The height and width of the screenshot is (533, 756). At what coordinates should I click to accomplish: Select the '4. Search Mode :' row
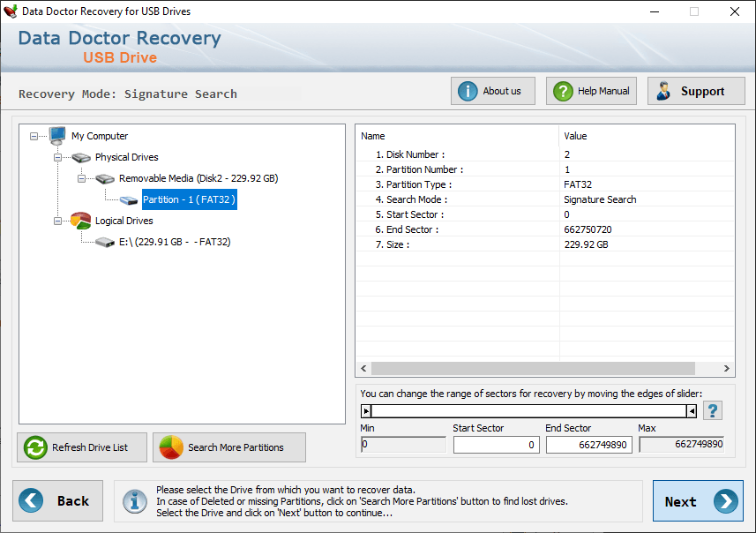pyautogui.click(x=545, y=199)
